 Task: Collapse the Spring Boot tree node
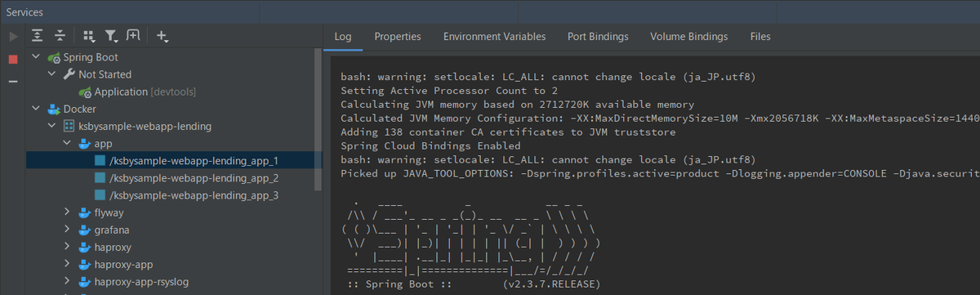[36, 57]
